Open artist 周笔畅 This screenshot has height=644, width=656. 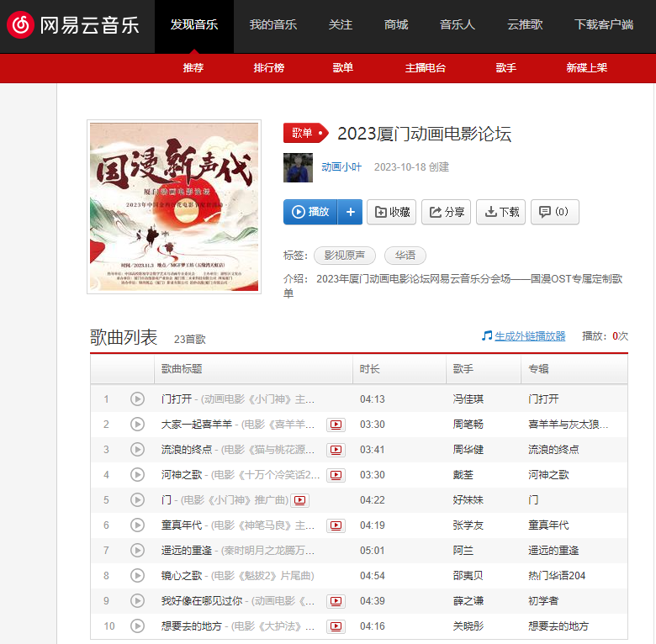tap(468, 425)
